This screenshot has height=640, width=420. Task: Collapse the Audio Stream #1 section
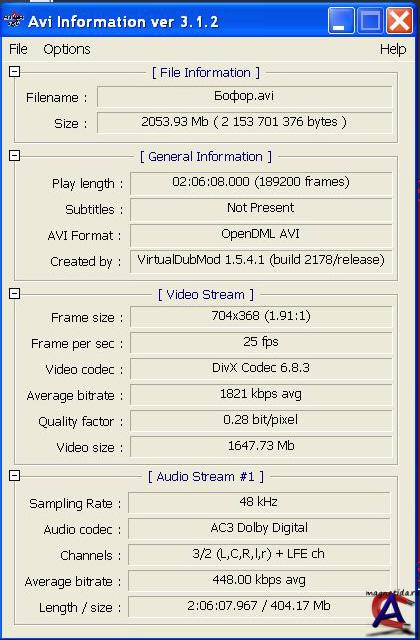[x=14, y=476]
